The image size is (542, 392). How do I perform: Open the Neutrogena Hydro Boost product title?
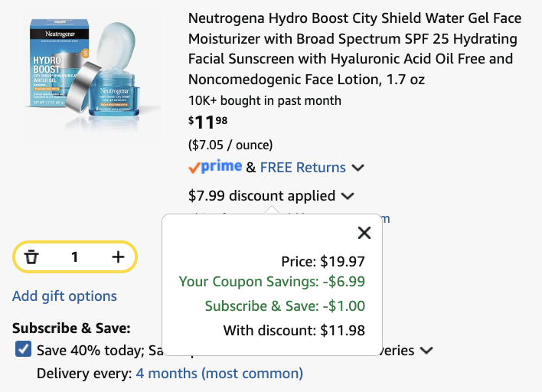pyautogui.click(x=354, y=49)
